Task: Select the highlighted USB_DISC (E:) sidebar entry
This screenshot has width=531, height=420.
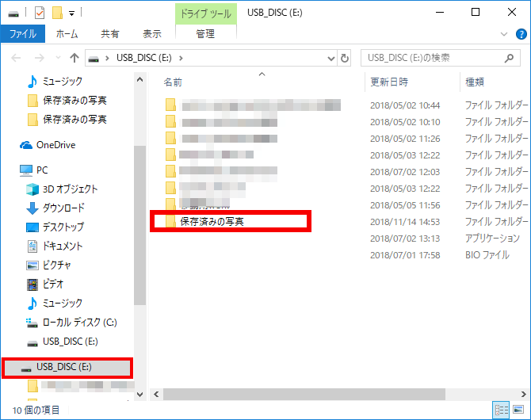Action: (x=67, y=367)
